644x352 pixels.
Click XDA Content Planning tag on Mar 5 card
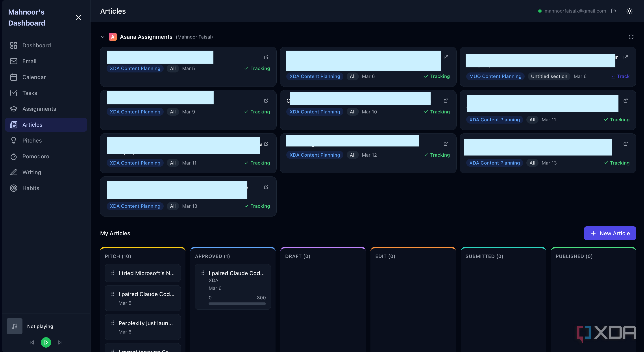click(135, 69)
